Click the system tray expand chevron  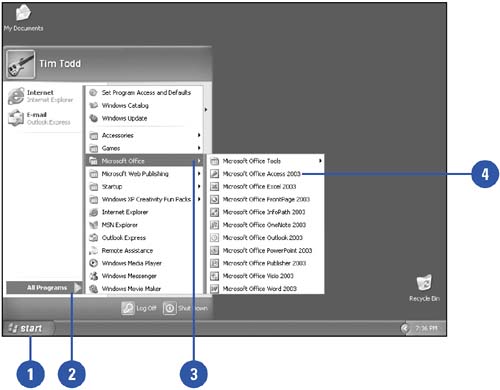[405, 329]
